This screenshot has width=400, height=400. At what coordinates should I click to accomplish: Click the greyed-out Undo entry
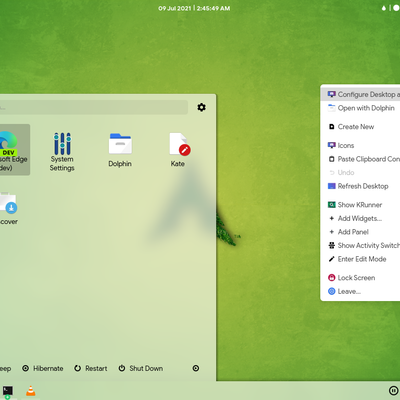click(x=360, y=172)
